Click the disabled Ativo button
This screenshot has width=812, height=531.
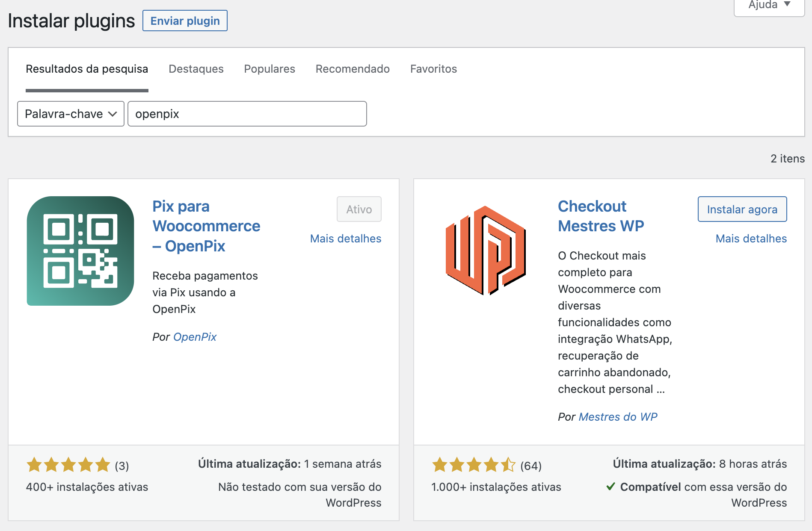pos(359,209)
